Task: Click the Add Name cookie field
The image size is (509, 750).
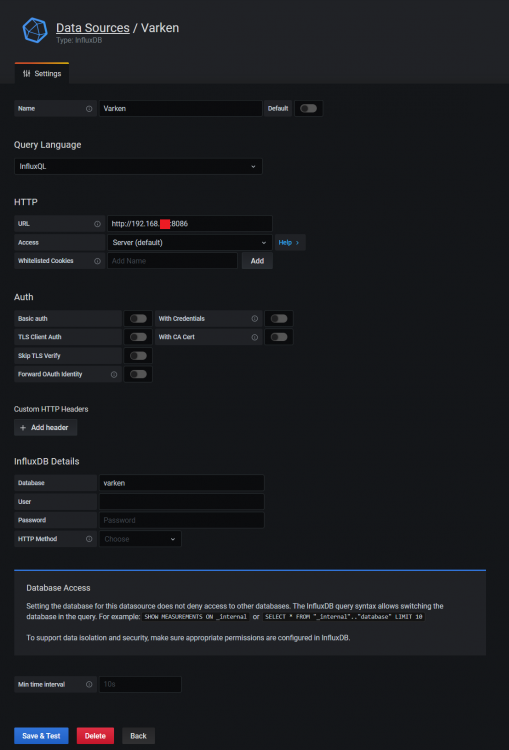Action: coord(172,261)
